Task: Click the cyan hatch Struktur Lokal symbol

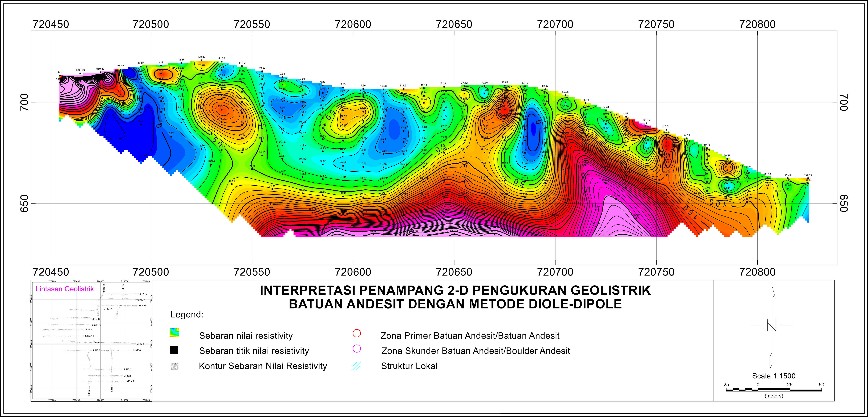Action: tap(356, 366)
